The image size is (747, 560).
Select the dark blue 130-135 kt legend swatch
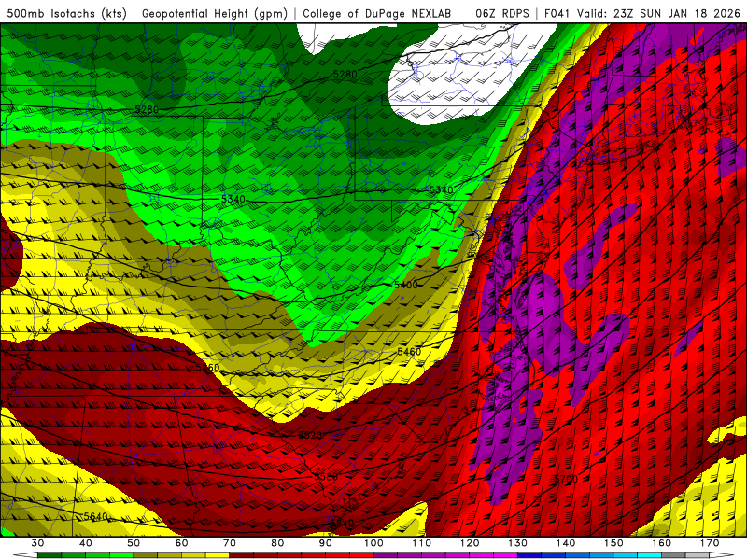[529, 555]
